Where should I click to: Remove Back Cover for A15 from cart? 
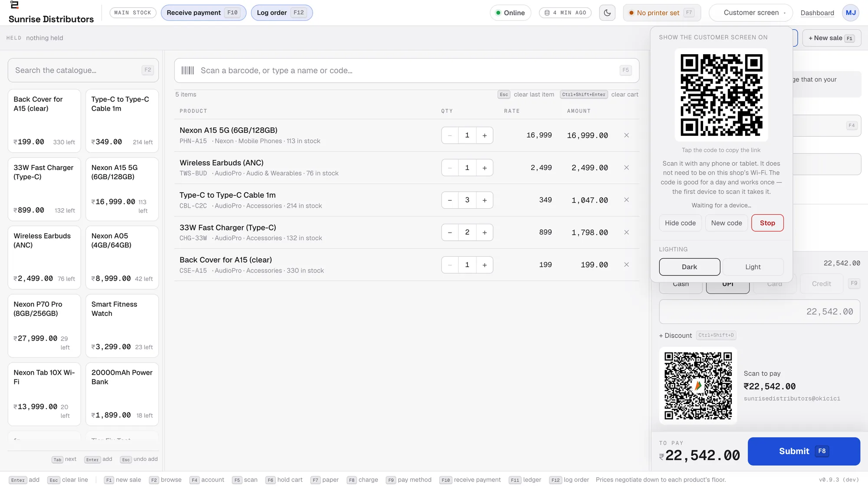626,265
